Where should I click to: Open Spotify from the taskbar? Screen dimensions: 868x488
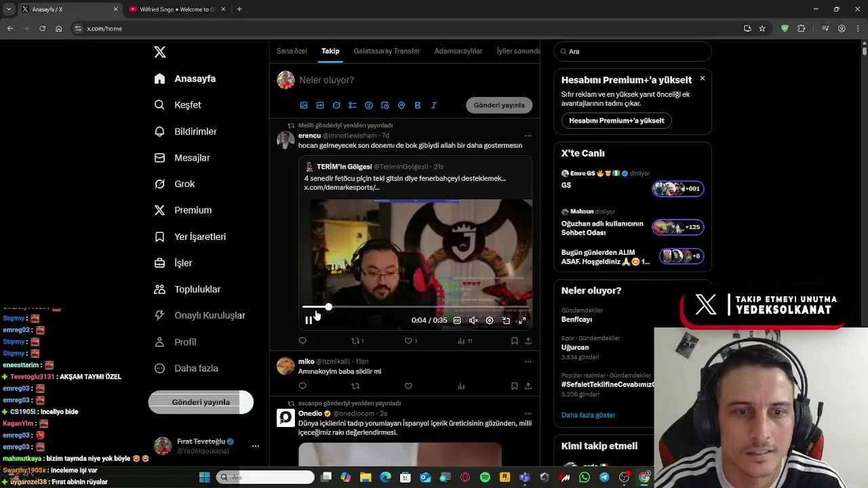[x=485, y=477]
